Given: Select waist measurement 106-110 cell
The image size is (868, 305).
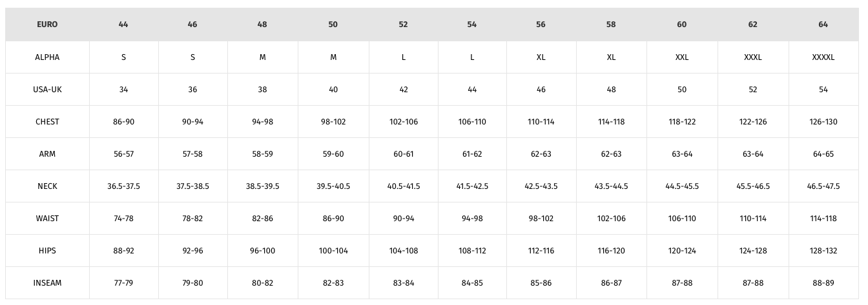Looking at the screenshot, I should 681,219.
